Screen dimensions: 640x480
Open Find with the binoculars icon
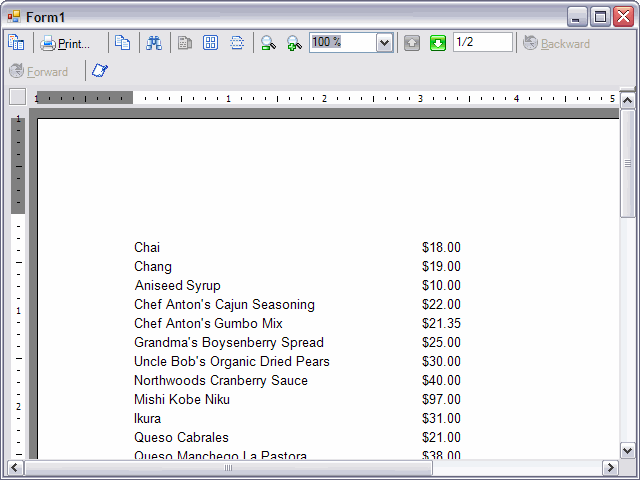coord(154,43)
